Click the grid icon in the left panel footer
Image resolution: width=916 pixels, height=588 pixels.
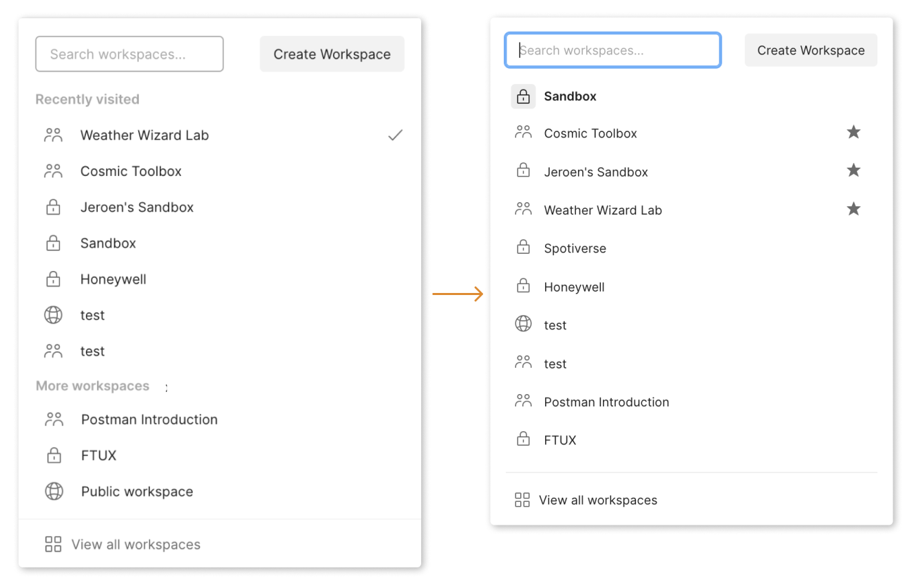[53, 545]
